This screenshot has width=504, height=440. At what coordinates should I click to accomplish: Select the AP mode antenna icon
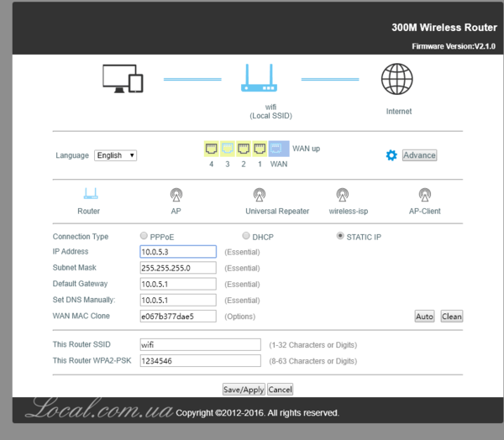pos(176,195)
